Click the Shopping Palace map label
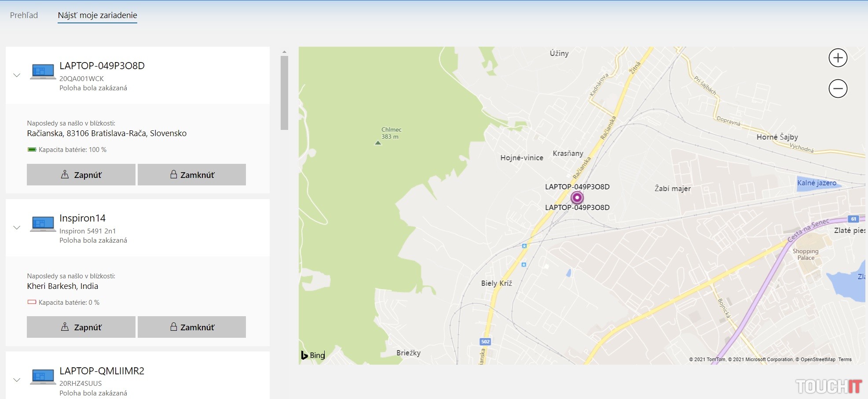 point(806,255)
